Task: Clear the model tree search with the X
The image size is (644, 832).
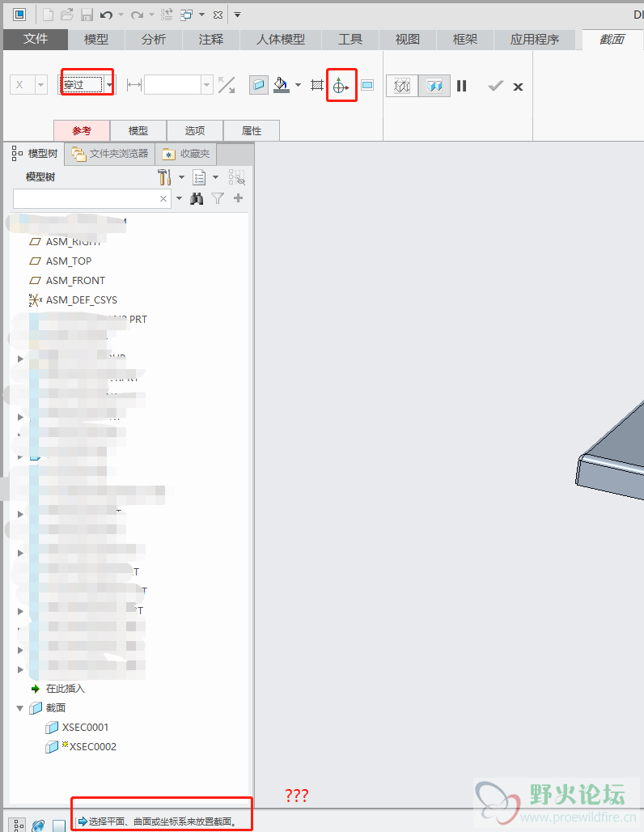Action: click(163, 198)
